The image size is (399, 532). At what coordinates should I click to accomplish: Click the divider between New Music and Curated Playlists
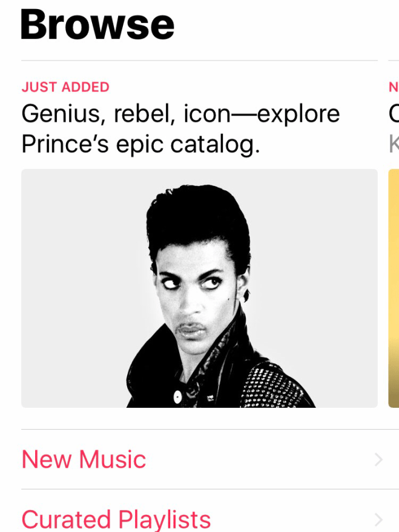point(199,489)
